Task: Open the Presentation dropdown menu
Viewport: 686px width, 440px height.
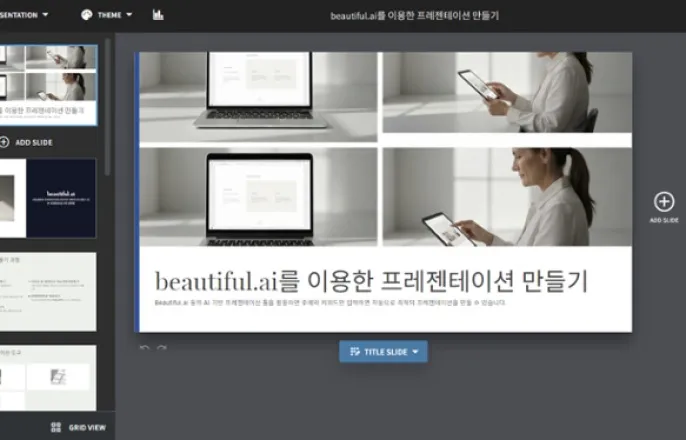Action: (x=24, y=15)
